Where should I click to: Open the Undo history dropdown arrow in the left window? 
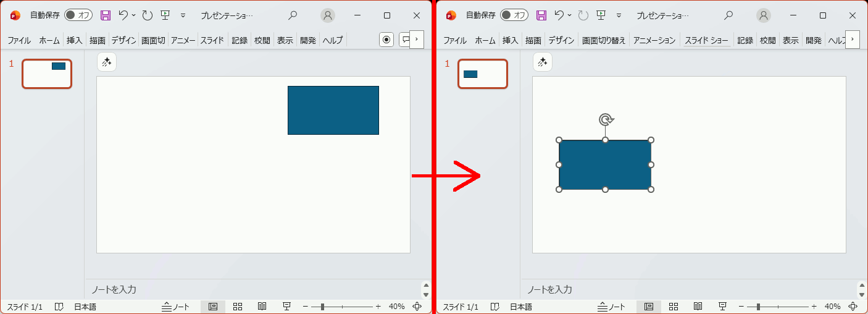click(x=134, y=15)
